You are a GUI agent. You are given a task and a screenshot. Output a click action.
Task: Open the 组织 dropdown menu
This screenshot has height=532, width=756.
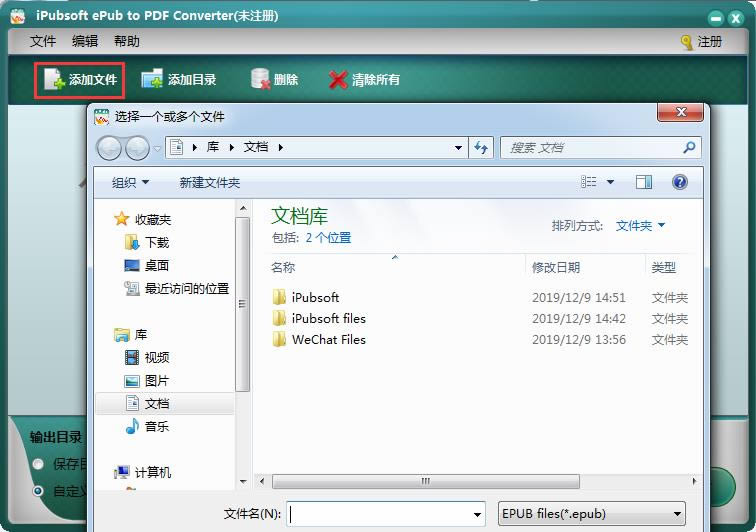130,183
